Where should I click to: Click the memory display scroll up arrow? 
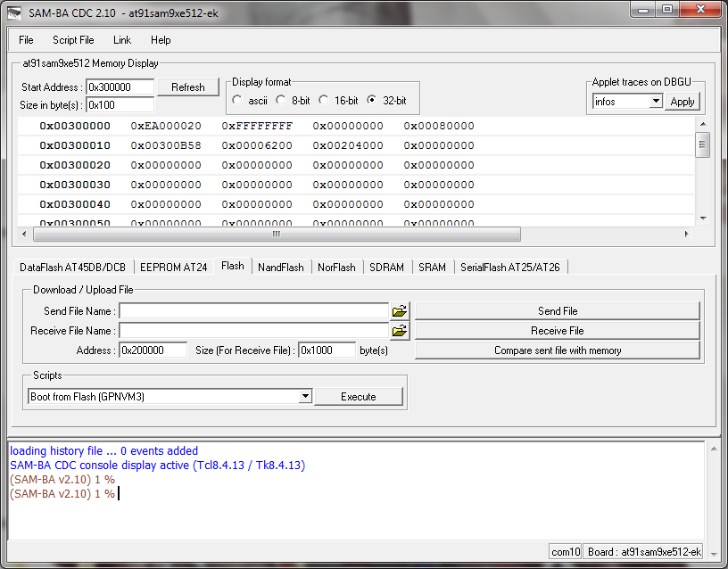pyautogui.click(x=703, y=124)
